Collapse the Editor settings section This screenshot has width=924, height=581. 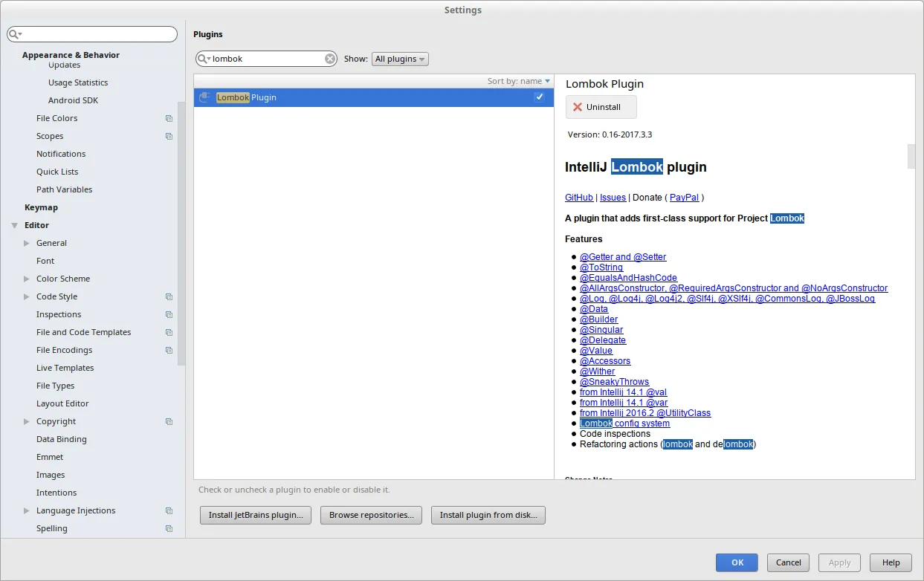pyautogui.click(x=14, y=225)
